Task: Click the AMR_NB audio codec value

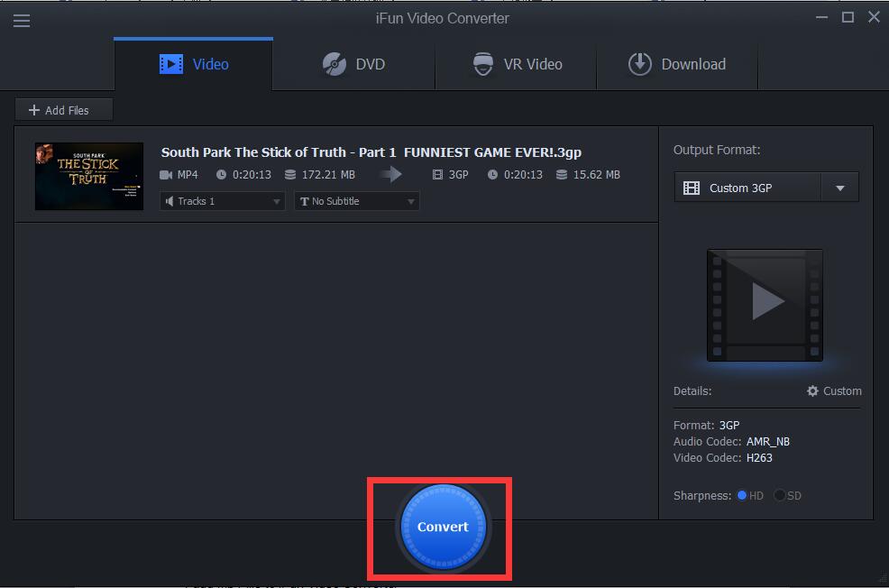Action: coord(767,441)
